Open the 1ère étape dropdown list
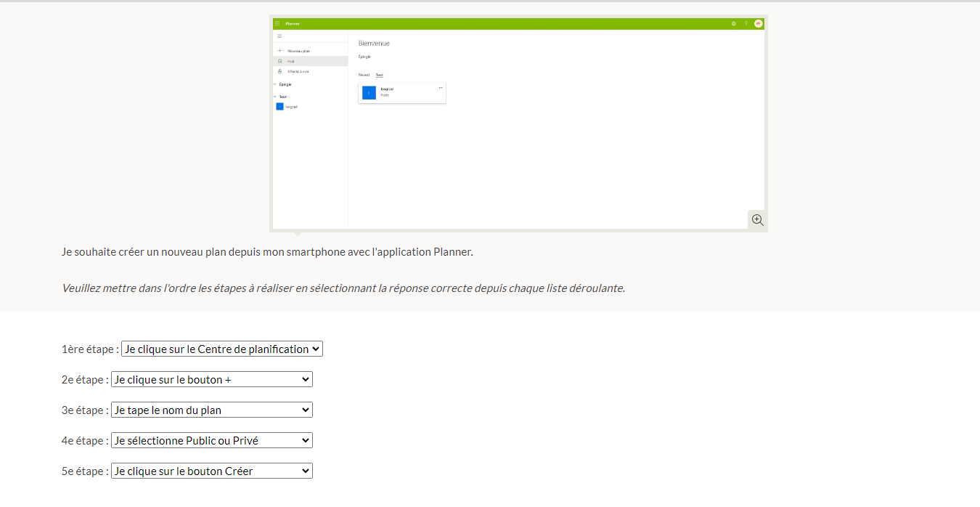980x507 pixels. [221, 349]
